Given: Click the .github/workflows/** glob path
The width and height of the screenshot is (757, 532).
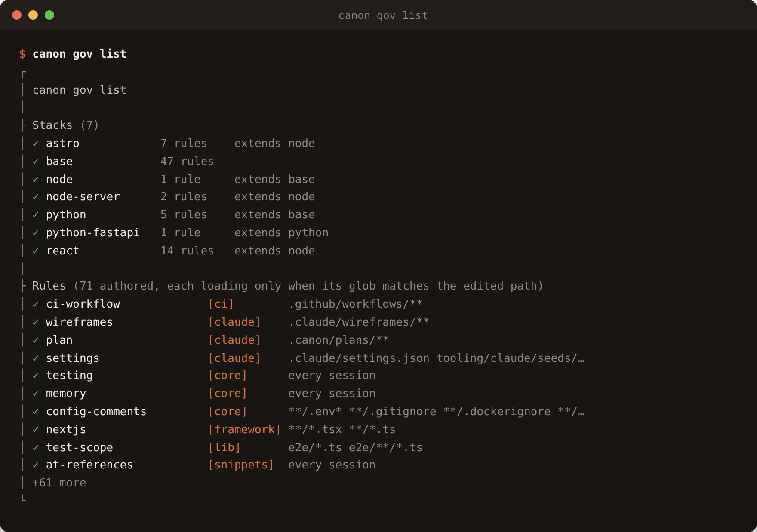Looking at the screenshot, I should 355,304.
